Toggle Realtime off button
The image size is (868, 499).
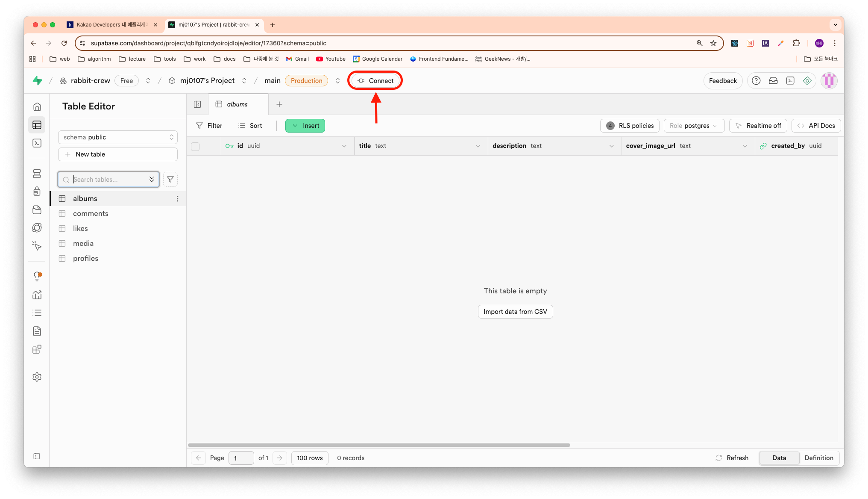[x=758, y=126]
